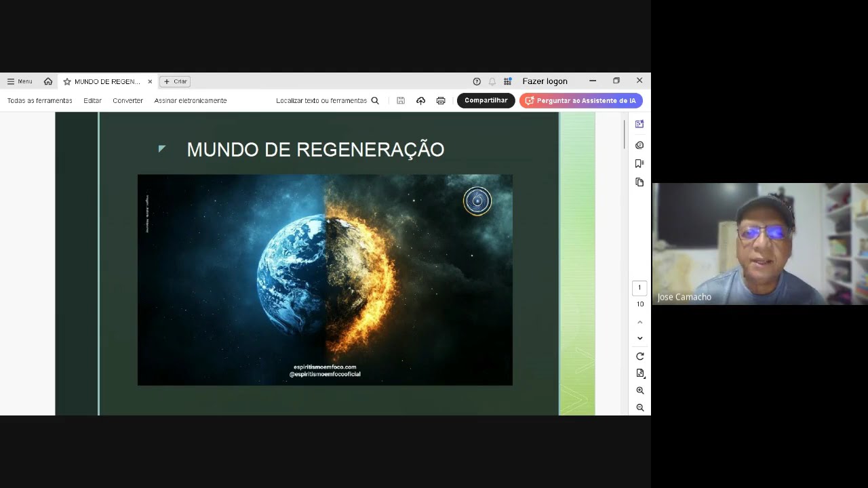Switch to MUNDO DE REGEN... tab
This screenshot has width=868, height=488.
[107, 81]
